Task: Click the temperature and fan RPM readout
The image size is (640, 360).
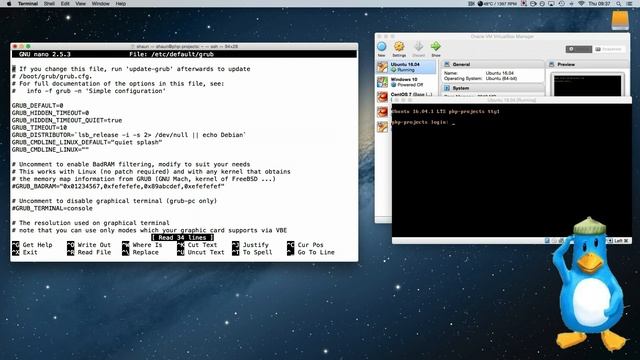Action: pos(497,4)
